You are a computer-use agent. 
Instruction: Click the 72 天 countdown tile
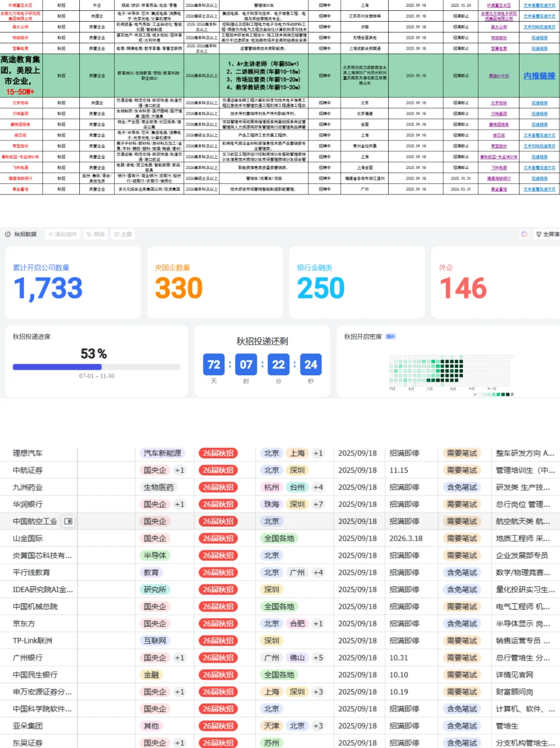point(214,365)
